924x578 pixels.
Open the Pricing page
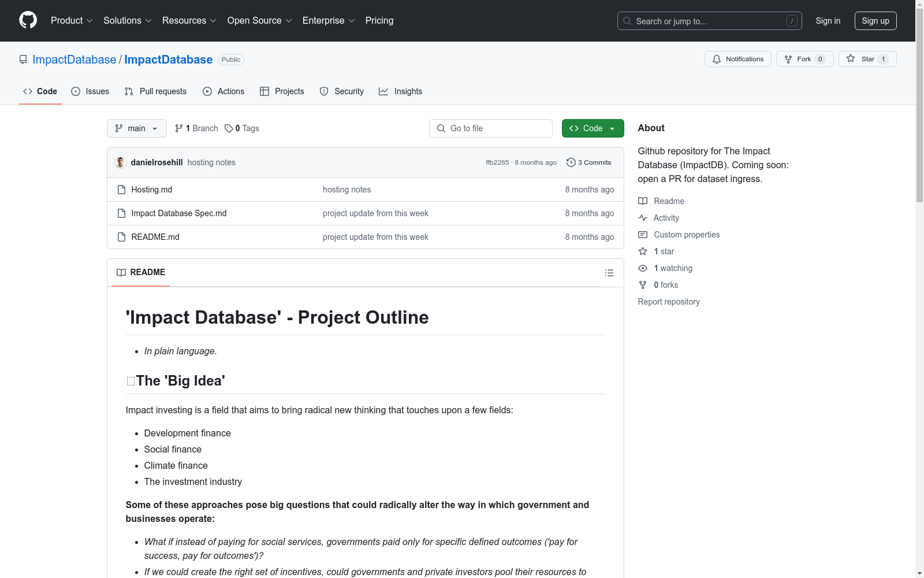pos(379,20)
